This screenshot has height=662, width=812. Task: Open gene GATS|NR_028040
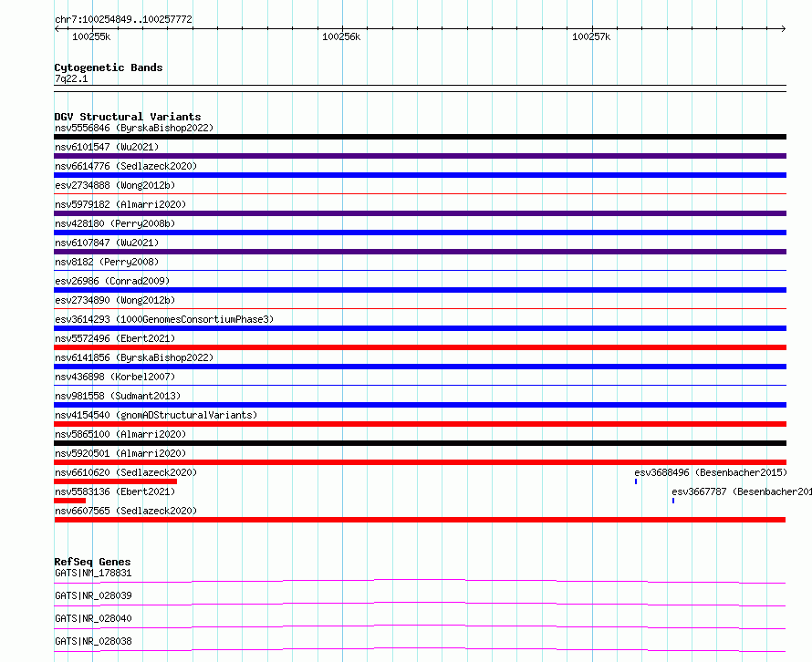point(93,618)
